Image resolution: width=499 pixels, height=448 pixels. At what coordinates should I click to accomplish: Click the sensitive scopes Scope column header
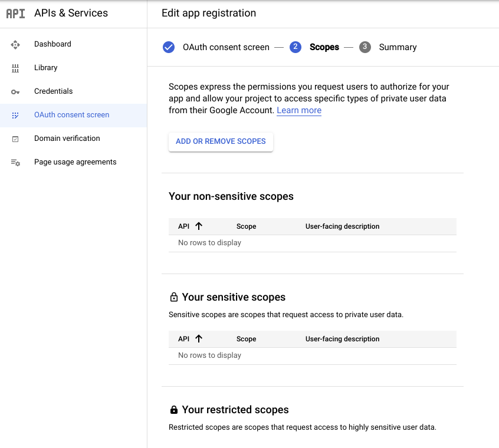246,339
